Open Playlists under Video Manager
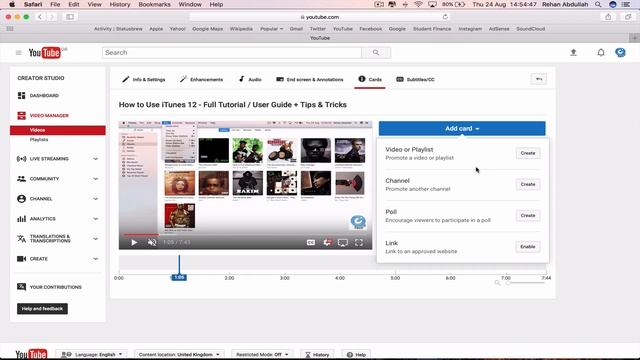The image size is (640, 360). coord(39,140)
